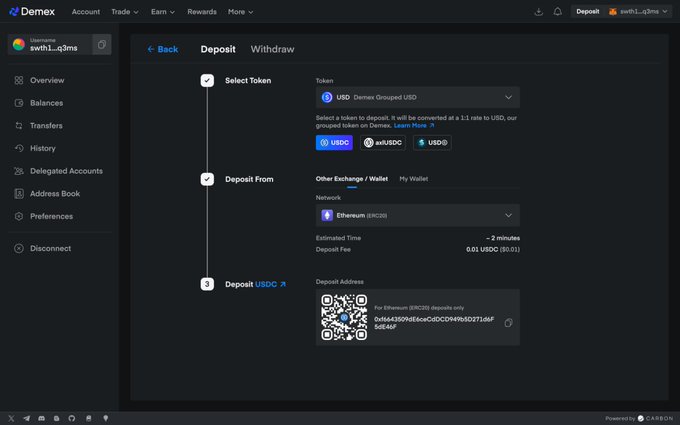Copy the username address in sidebar
Image resolution: width=680 pixels, height=425 pixels.
(x=101, y=44)
